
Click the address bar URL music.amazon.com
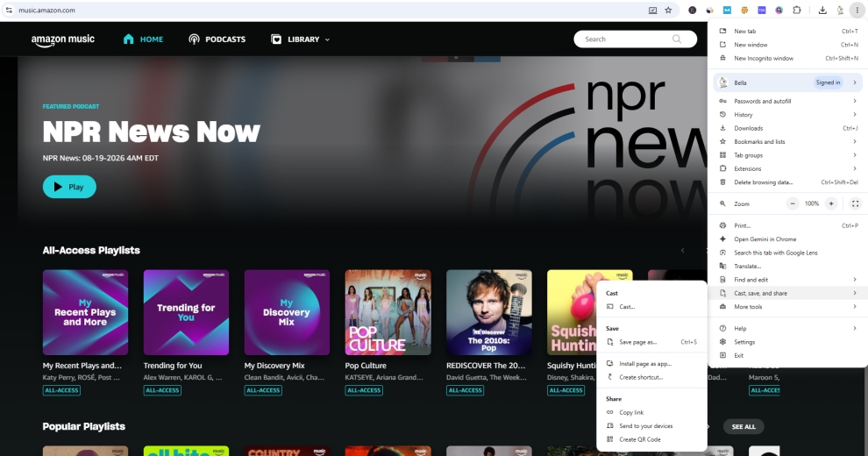[x=47, y=10]
